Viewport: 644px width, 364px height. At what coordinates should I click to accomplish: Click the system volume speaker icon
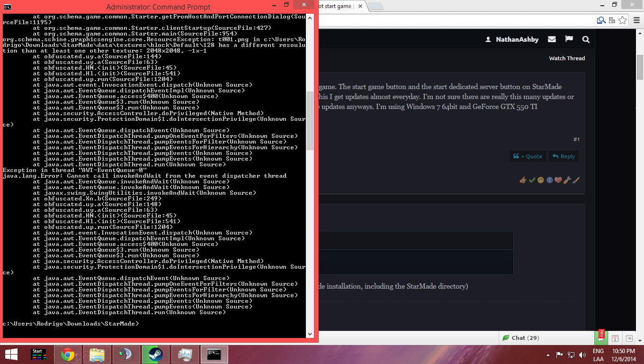582,355
